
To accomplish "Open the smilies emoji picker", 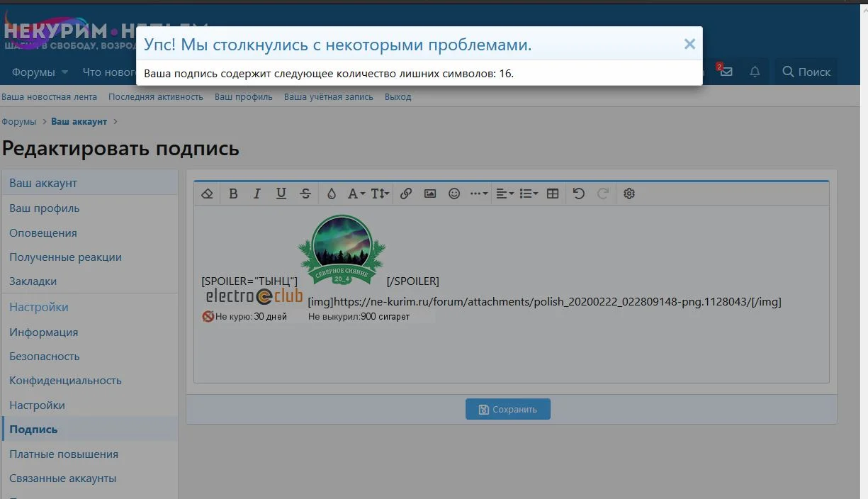I will (x=454, y=194).
